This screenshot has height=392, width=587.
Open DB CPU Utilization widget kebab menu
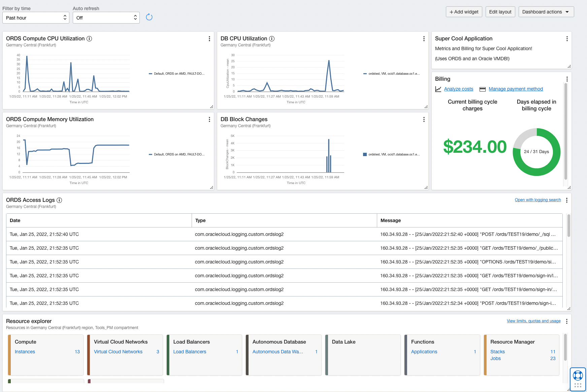(x=424, y=39)
